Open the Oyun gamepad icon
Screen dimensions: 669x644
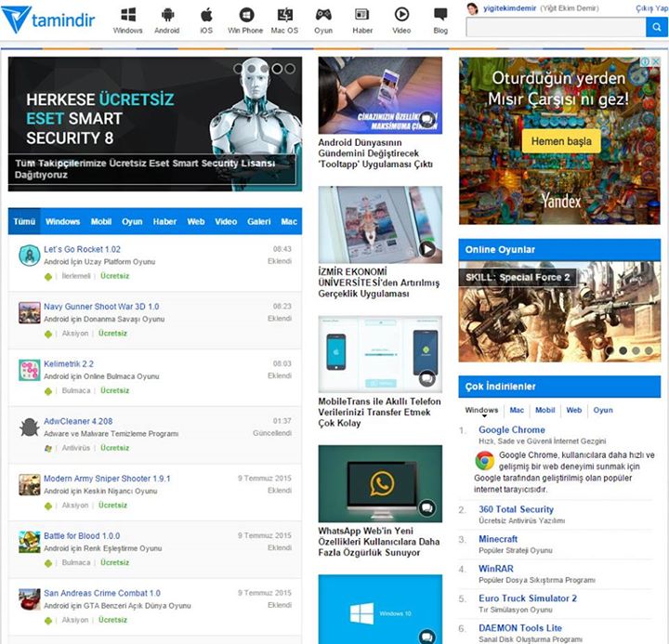click(x=323, y=15)
